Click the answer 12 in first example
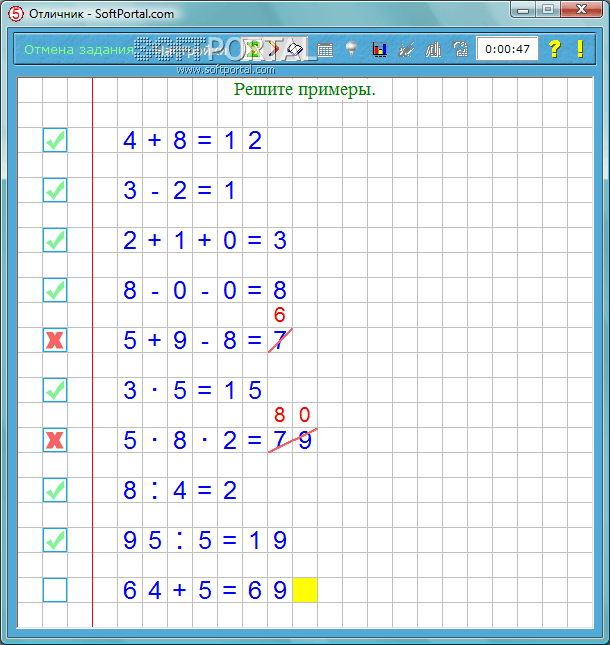Viewport: 610px width, 645px height. tap(243, 140)
